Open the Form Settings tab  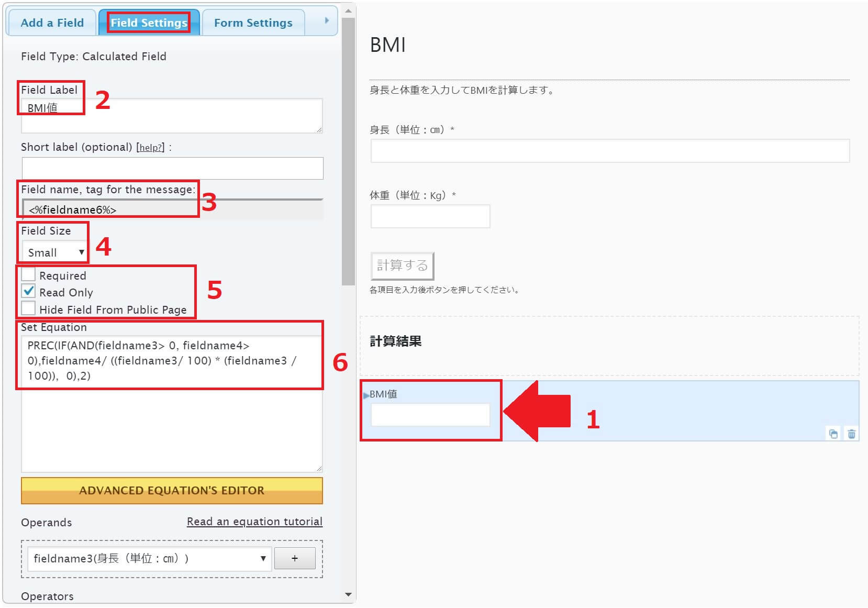pyautogui.click(x=252, y=23)
